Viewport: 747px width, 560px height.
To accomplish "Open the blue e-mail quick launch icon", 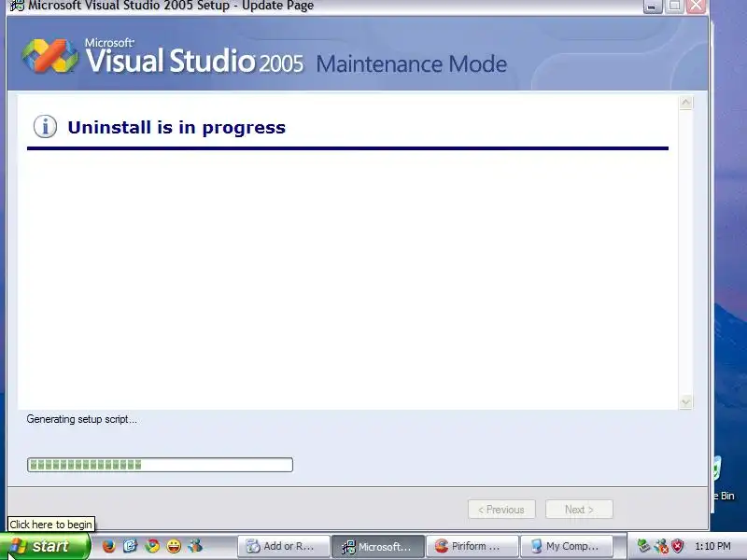I will click(130, 546).
